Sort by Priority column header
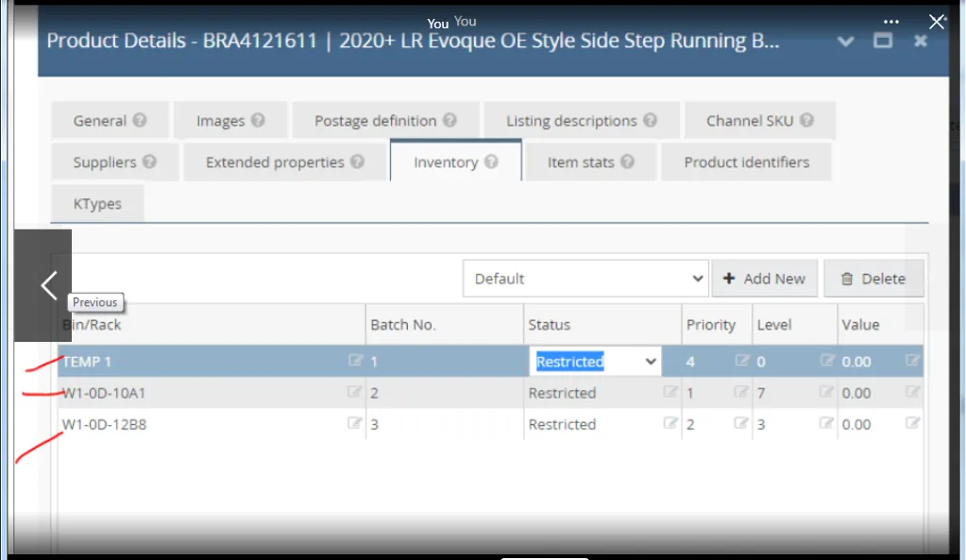The height and width of the screenshot is (560, 966). pyautogui.click(x=717, y=325)
